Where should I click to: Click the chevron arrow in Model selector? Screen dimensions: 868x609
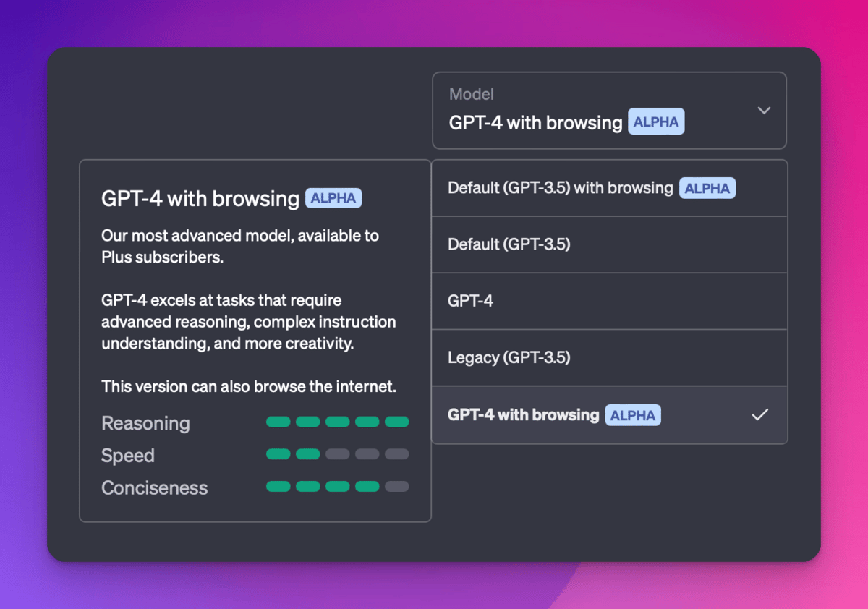pos(764,111)
